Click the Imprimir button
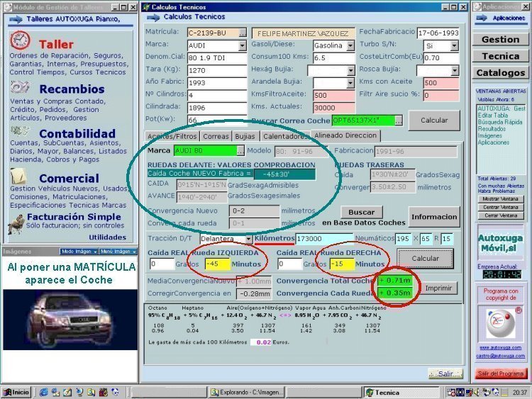532x399 pixels. [x=438, y=288]
